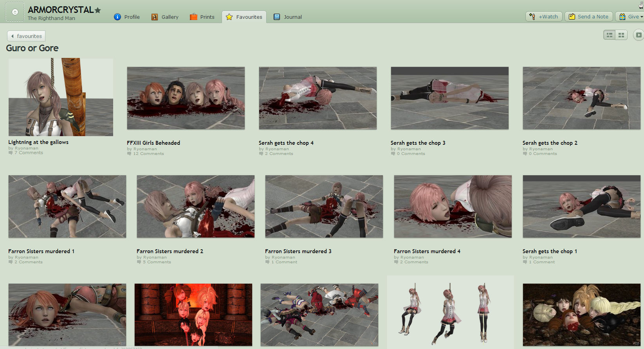
Task: Click 'by Ryonaman' under Serah gets the chop 1
Action: coord(538,257)
